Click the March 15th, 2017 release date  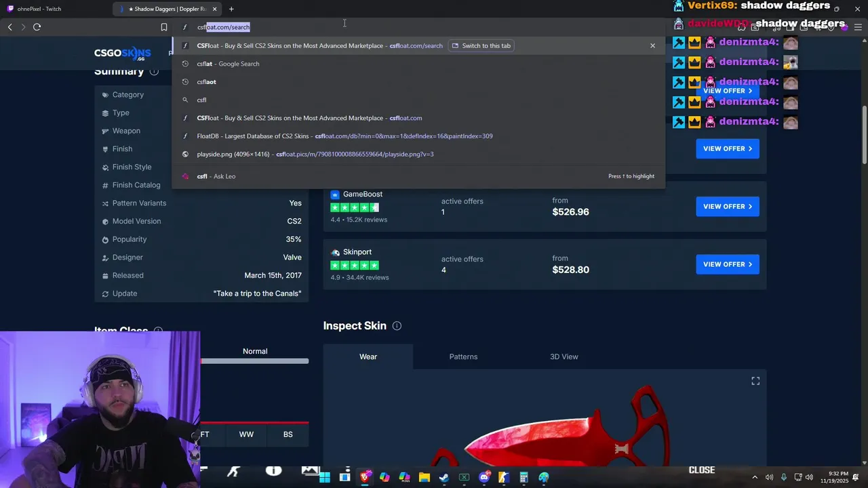(273, 275)
